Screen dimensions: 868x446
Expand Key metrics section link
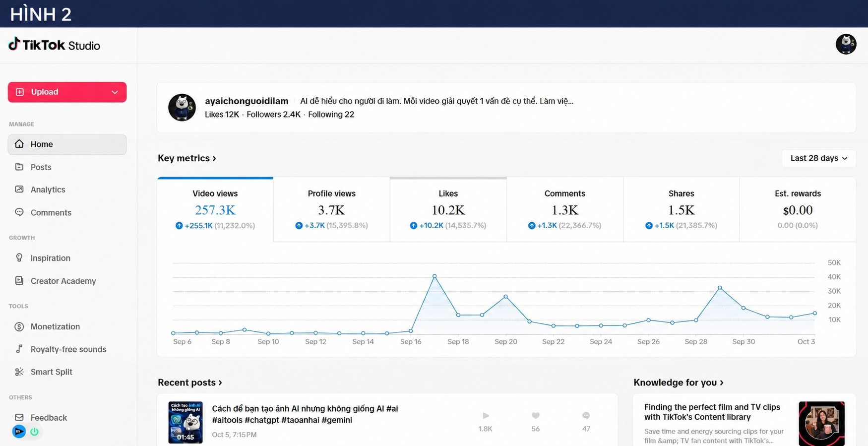(187, 158)
